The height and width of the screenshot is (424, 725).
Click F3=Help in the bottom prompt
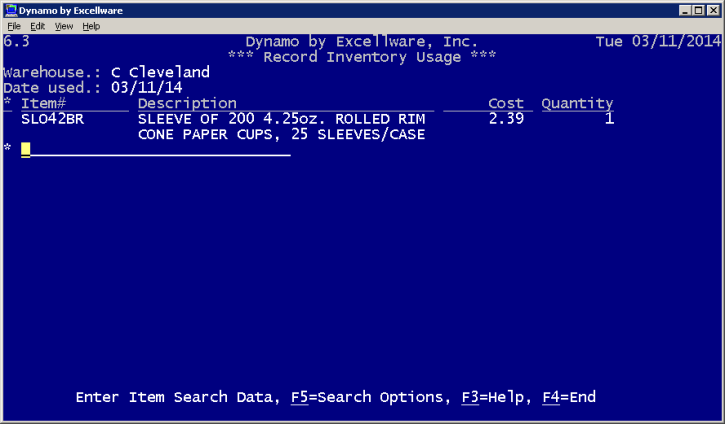tap(492, 397)
